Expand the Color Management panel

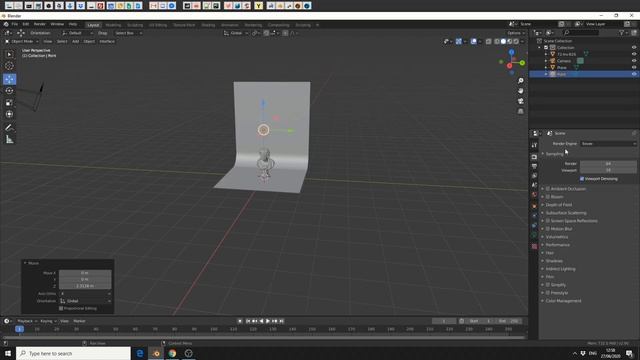563,301
